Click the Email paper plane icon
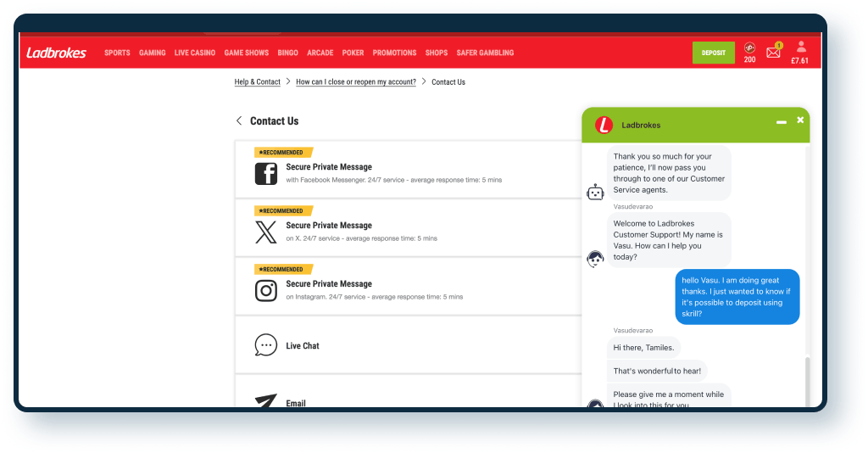Image resolution: width=868 pixels, height=453 pixels. click(265, 400)
